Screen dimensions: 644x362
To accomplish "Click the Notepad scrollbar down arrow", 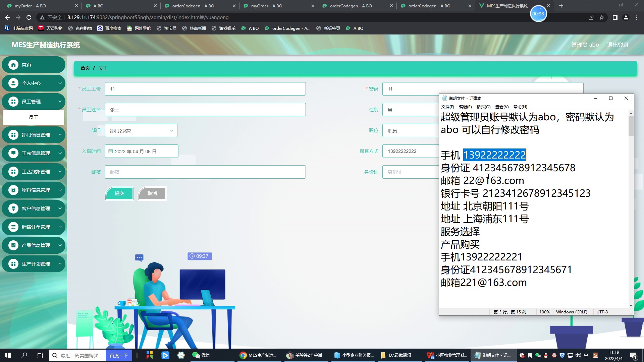I will (631, 305).
